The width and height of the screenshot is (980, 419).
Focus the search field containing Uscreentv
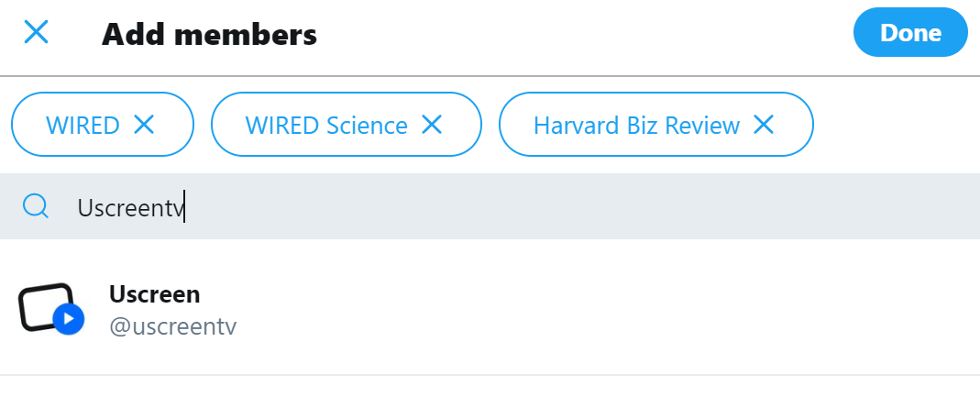(x=458, y=207)
